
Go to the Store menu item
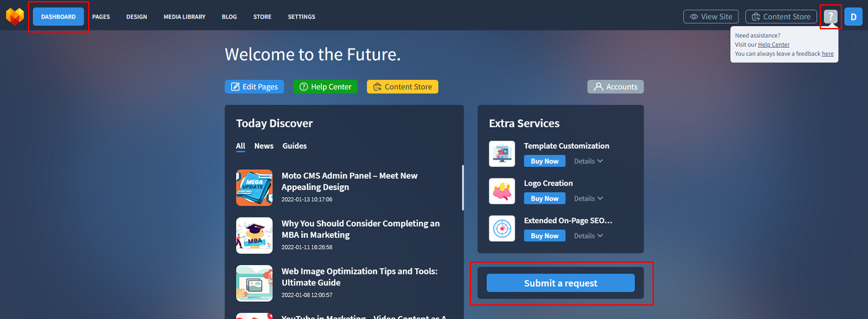coord(262,17)
